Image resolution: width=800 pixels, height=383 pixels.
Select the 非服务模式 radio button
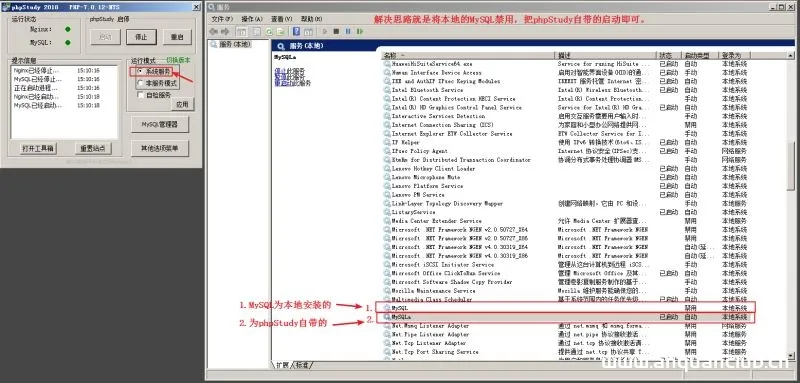pyautogui.click(x=141, y=83)
